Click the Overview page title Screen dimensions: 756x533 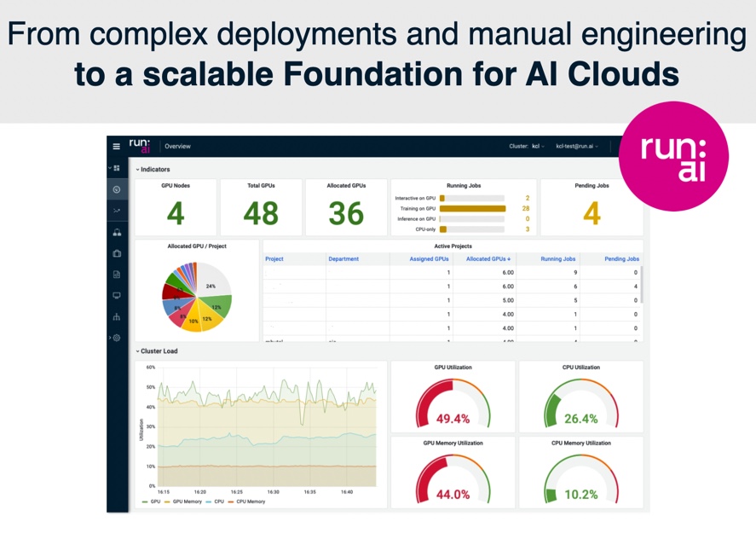pos(177,146)
